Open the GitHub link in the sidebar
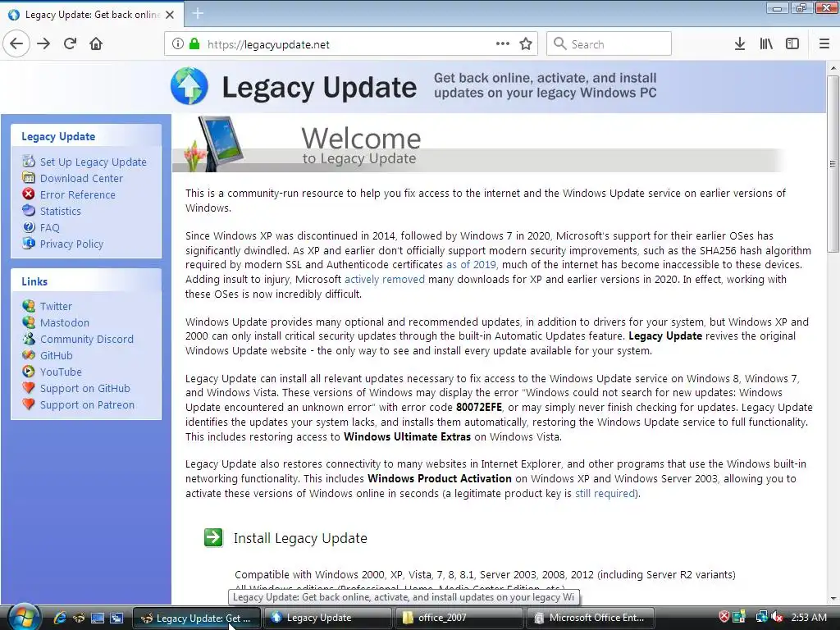This screenshot has height=630, width=840. point(57,356)
